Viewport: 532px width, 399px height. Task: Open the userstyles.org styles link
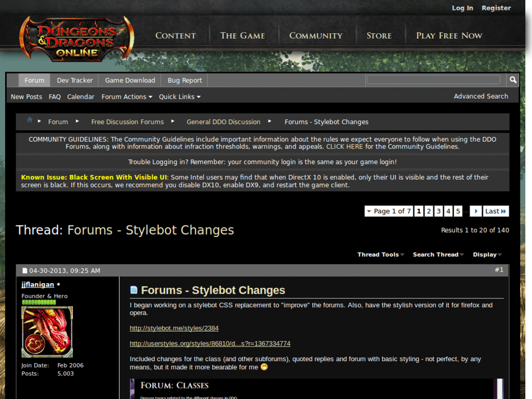(x=210, y=343)
